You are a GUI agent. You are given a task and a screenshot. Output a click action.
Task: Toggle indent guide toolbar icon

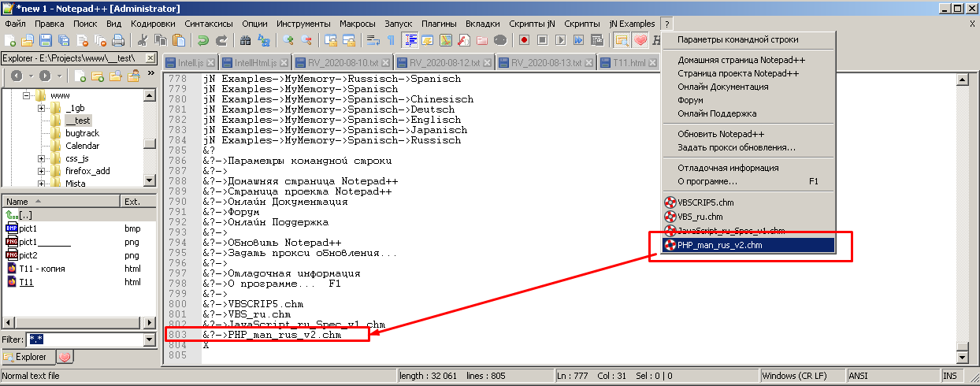tap(410, 39)
